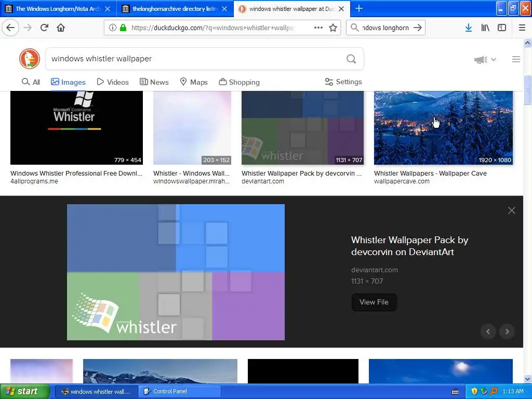Click page scrollbar up arrow
The image size is (532, 399).
click(527, 43)
